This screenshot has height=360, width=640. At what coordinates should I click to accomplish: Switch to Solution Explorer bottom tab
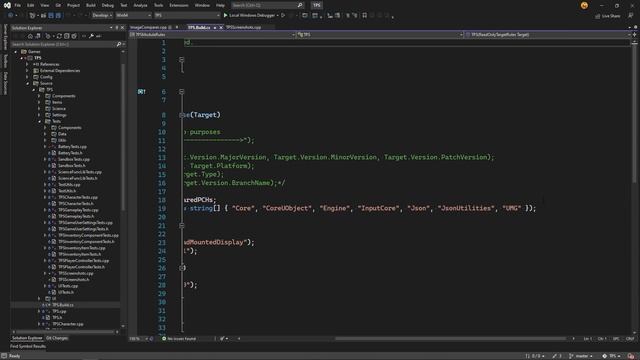(x=27, y=338)
